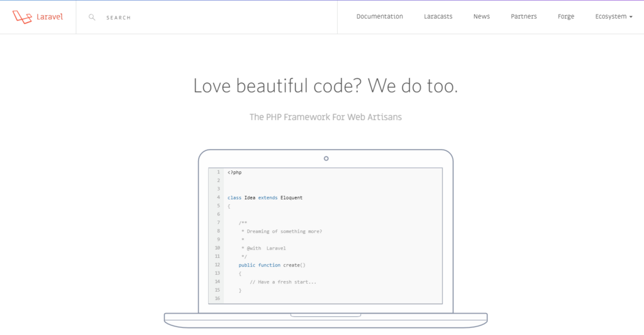Click the '// Have a fresh start...' comment
This screenshot has height=335, width=644.
[283, 282]
